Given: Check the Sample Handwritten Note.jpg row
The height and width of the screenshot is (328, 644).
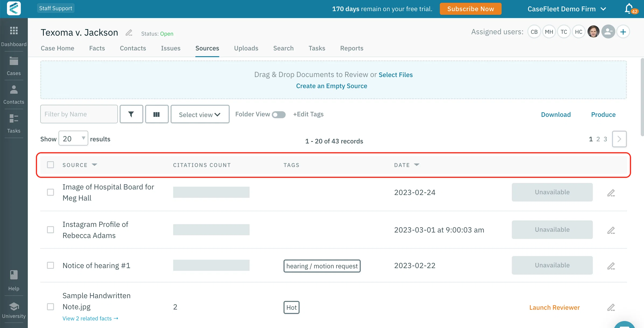Looking at the screenshot, I should point(50,307).
